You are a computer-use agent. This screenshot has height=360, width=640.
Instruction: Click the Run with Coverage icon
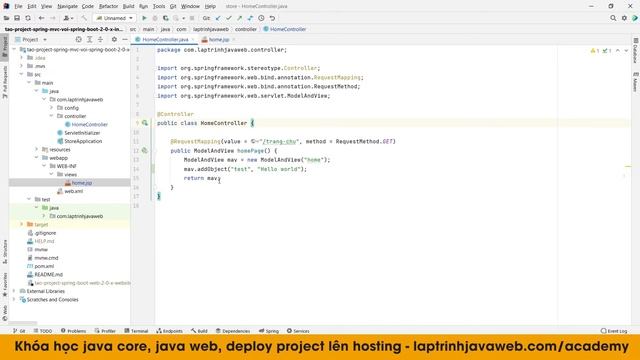click(166, 18)
